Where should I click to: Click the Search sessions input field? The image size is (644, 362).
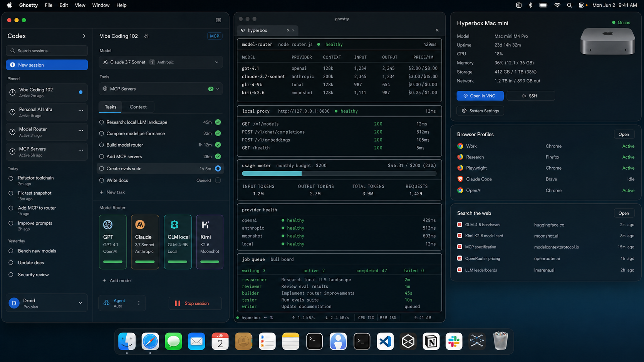47,51
